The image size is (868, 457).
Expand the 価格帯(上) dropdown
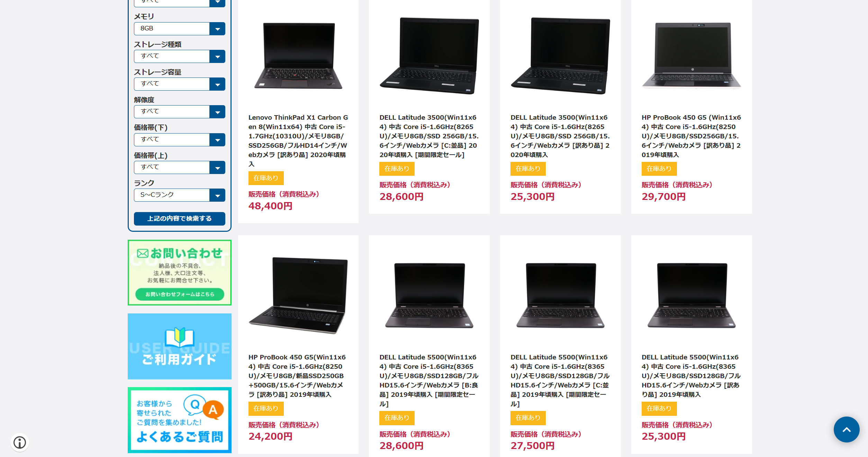[180, 167]
